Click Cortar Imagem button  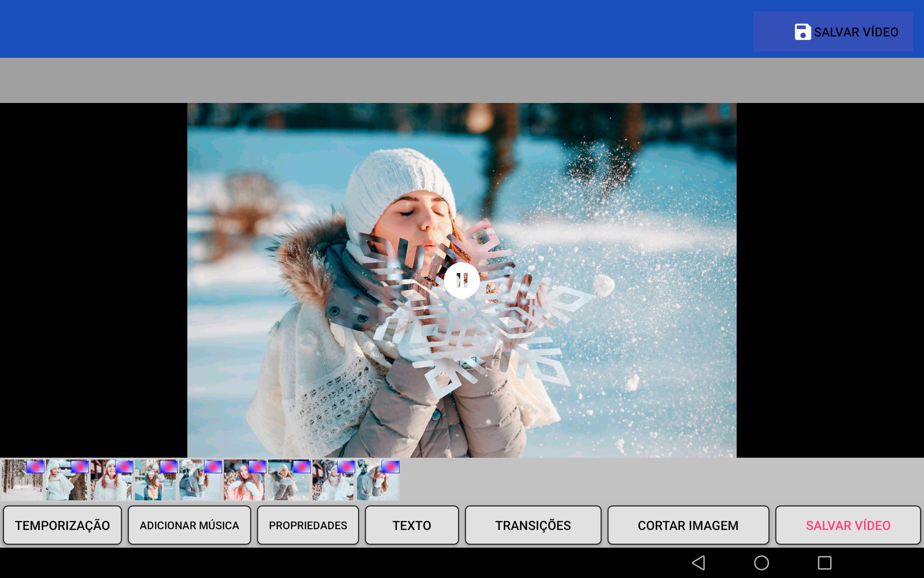[688, 525]
